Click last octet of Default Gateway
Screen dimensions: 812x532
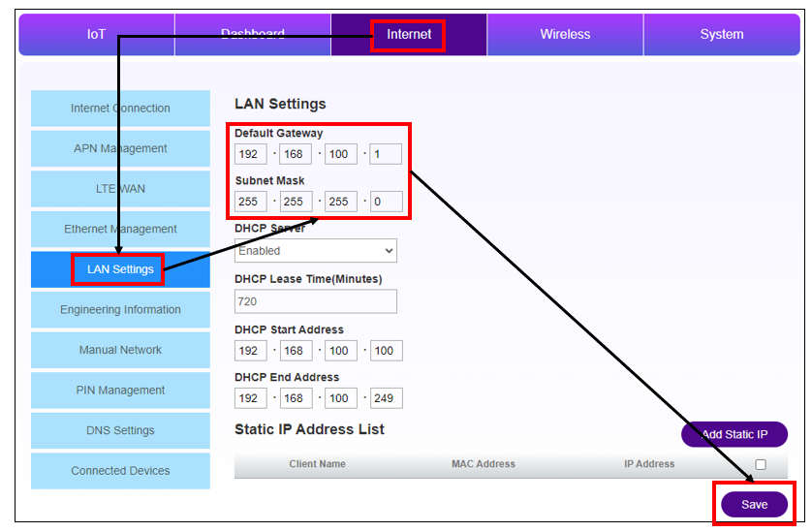click(385, 154)
